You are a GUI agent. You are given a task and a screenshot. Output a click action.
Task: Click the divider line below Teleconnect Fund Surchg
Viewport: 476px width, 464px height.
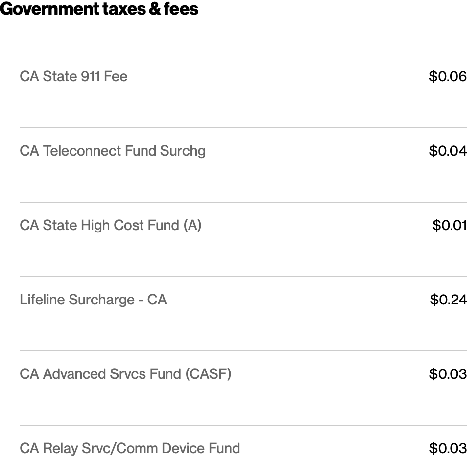tap(243, 202)
